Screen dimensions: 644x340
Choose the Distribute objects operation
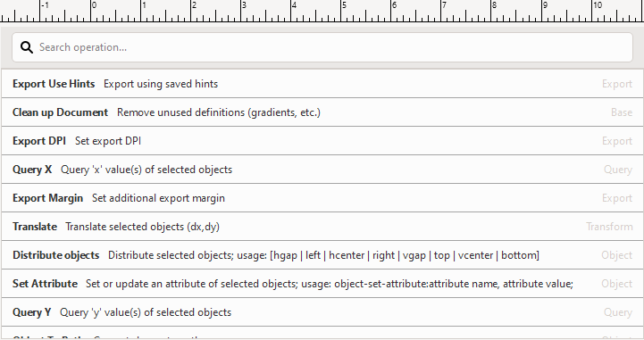pyautogui.click(x=322, y=255)
